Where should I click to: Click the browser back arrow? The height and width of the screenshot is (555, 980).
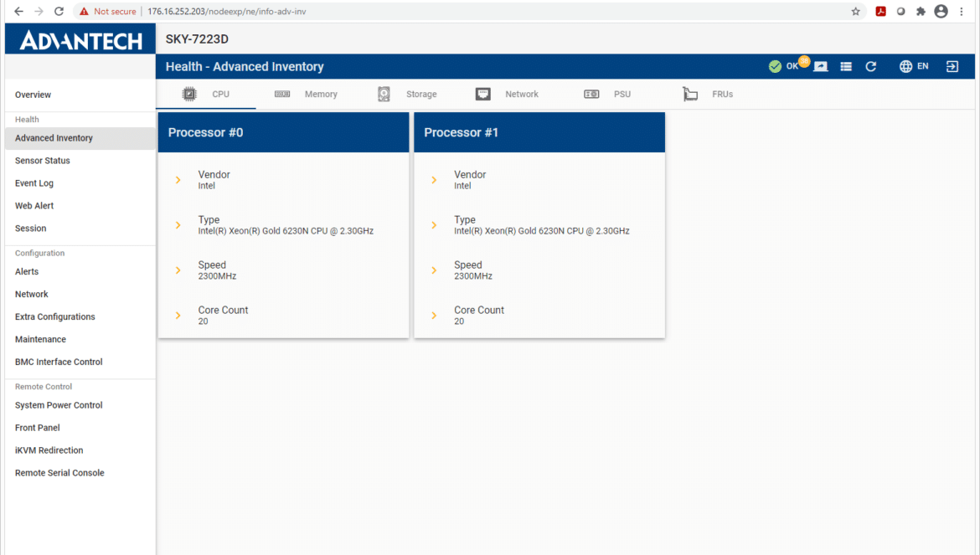[x=18, y=11]
